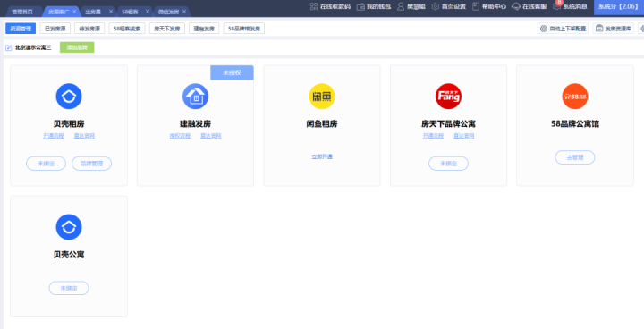Switch to the 微信发房 tab
The height and width of the screenshot is (329, 644).
pos(168,12)
